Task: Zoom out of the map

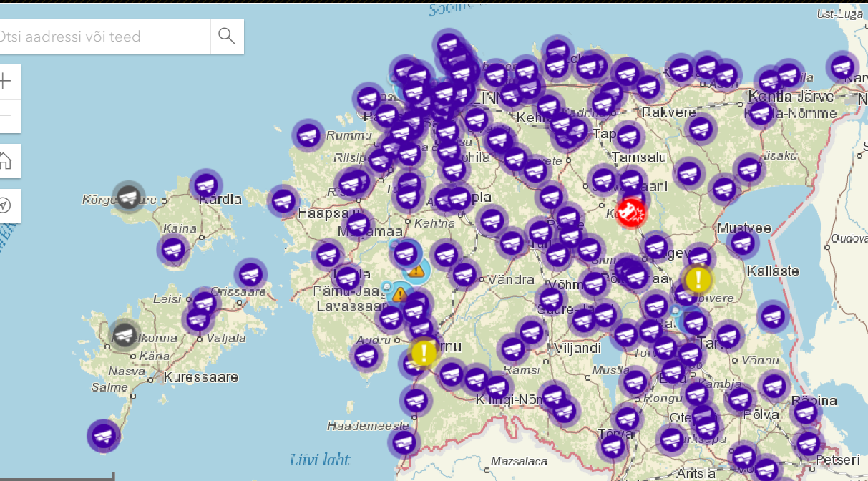Action: point(6,115)
